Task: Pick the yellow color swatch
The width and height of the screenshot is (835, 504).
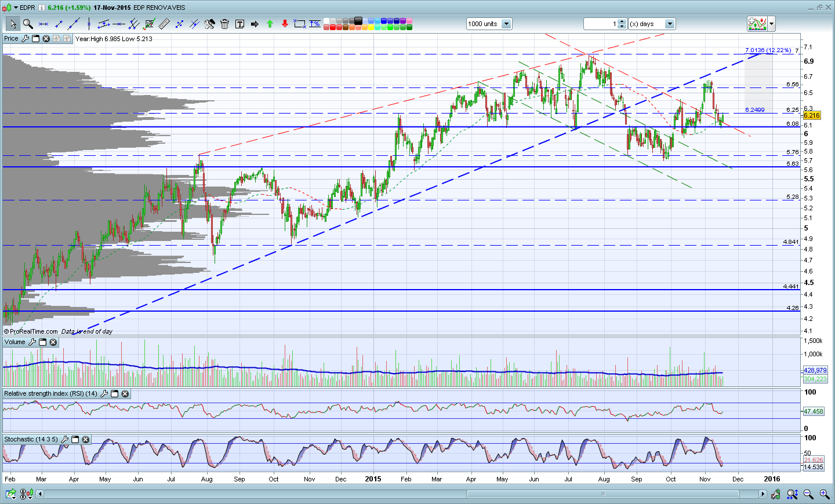Action: tap(371, 27)
